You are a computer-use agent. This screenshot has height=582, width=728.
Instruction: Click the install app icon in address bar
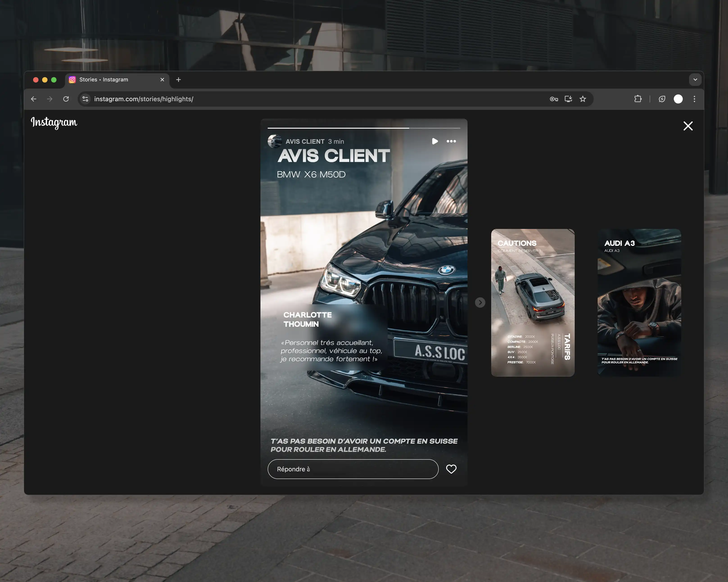click(568, 99)
